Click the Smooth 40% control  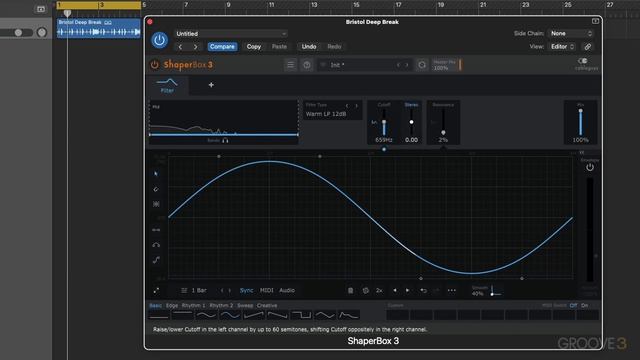tap(486, 291)
